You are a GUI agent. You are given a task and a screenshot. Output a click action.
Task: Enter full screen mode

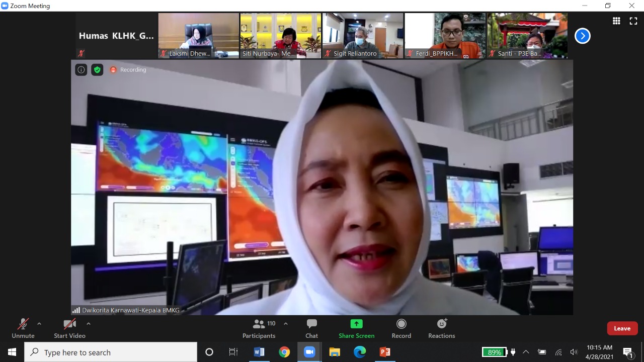pyautogui.click(x=633, y=21)
